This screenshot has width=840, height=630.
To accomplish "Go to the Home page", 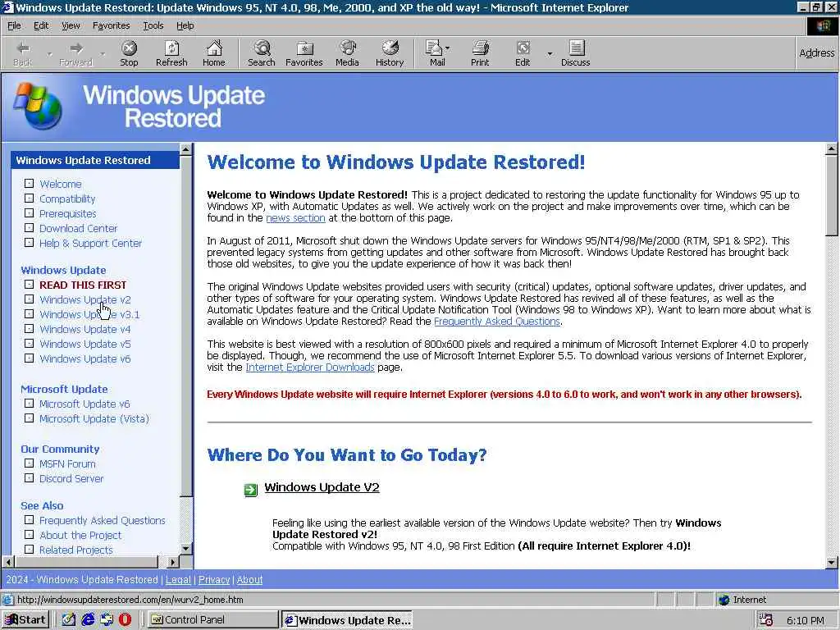I will point(214,53).
